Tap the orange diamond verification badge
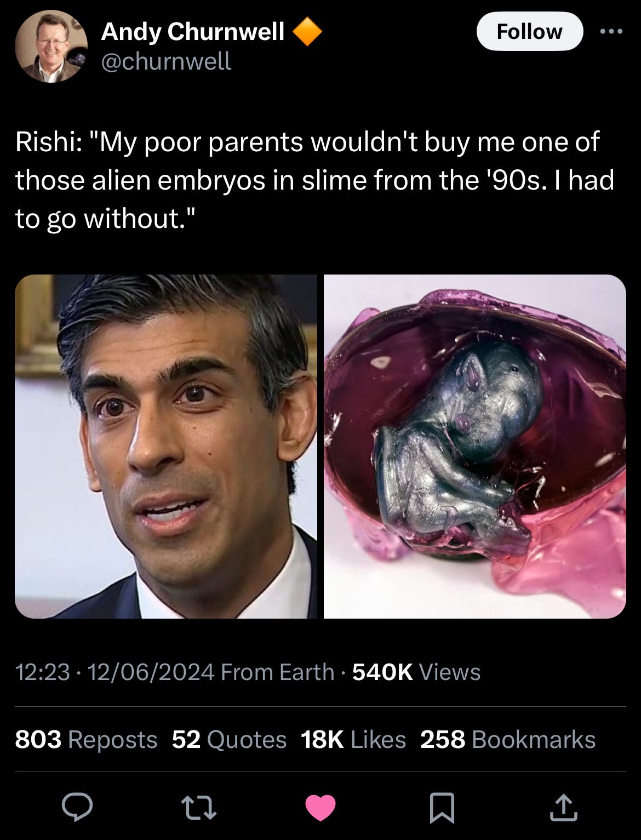Viewport: 641px width, 840px height. (308, 31)
